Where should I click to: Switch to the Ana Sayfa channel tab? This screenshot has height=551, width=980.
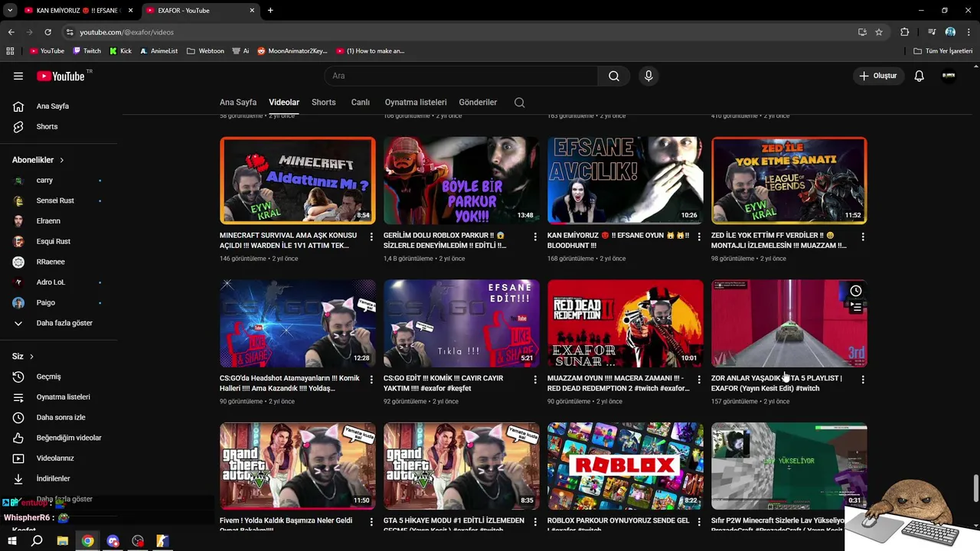click(x=238, y=103)
